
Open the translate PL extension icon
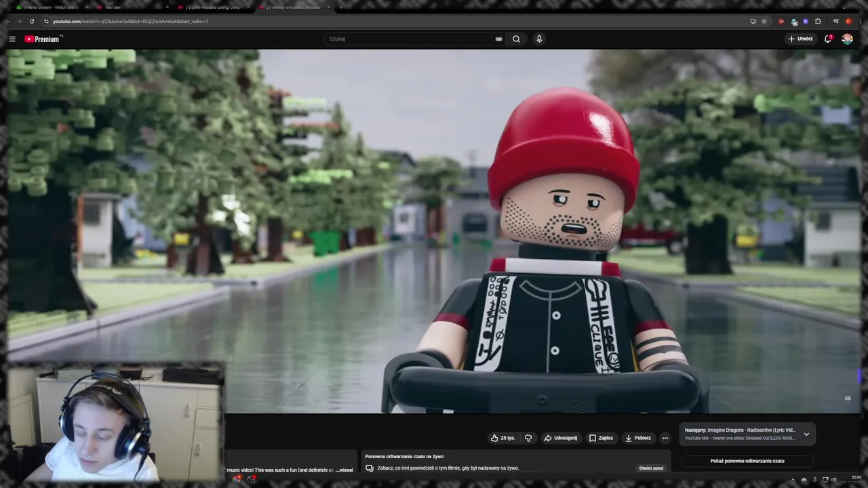click(795, 22)
